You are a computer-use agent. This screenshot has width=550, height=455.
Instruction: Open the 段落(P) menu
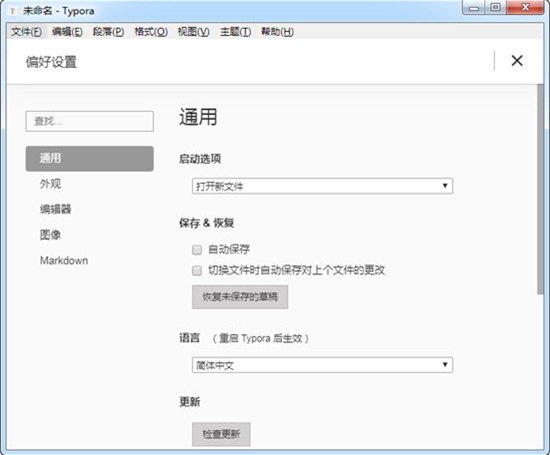tap(108, 32)
